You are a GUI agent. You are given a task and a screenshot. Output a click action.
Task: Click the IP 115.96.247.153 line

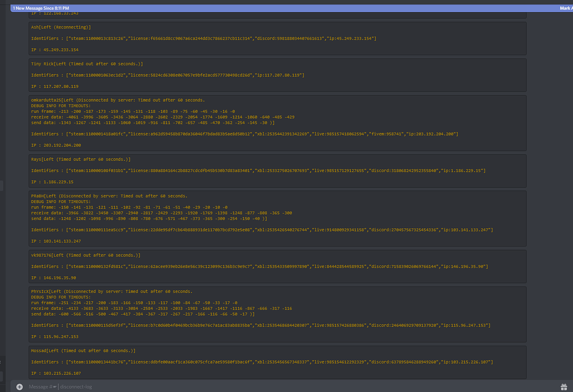pos(55,337)
